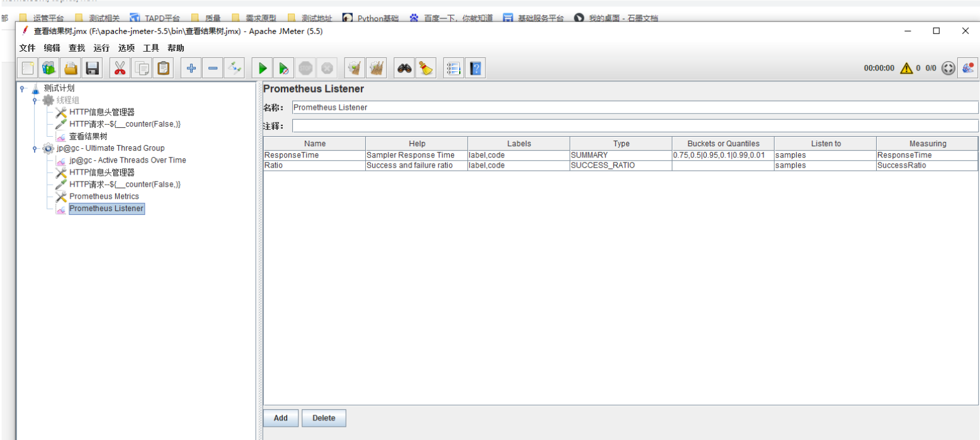
Task: Collapse the Ultimate Thread Group node handle
Action: pyautogui.click(x=35, y=148)
